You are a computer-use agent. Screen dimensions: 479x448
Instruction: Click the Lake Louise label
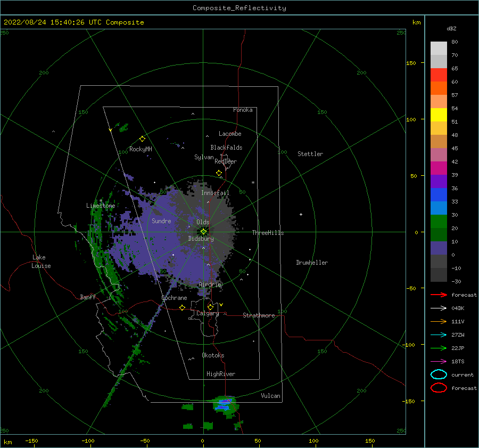tap(41, 262)
